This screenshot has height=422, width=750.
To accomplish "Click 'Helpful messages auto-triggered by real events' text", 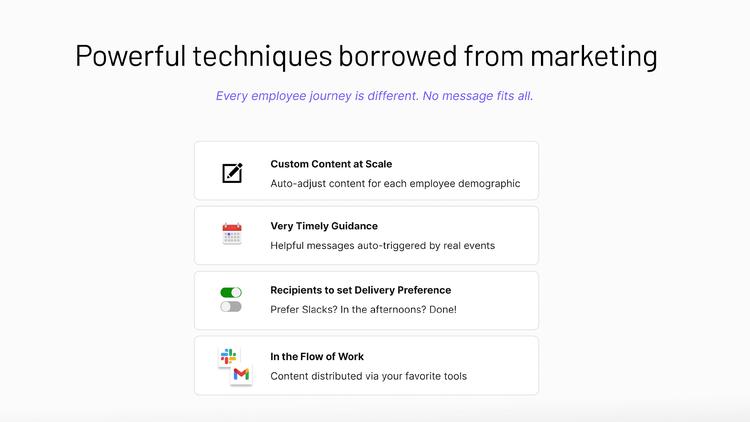I will tap(383, 245).
